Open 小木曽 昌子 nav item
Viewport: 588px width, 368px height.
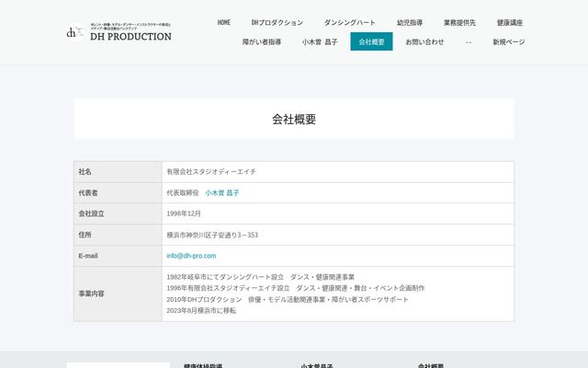[x=320, y=41]
